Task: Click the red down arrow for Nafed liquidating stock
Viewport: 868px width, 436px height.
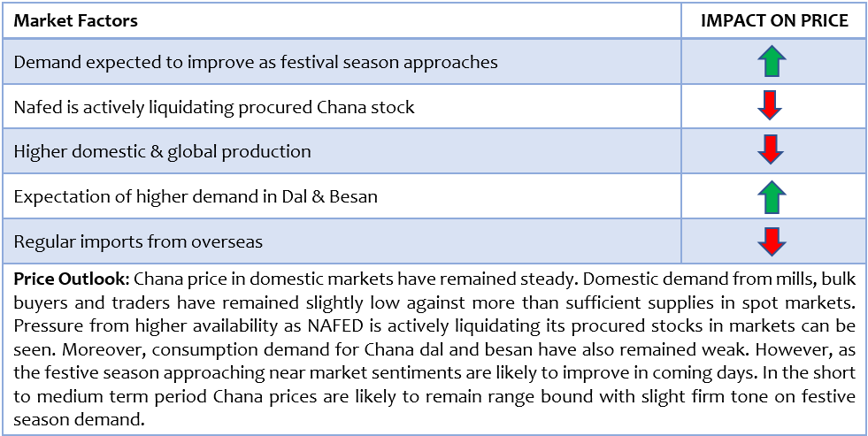Action: pos(770,106)
